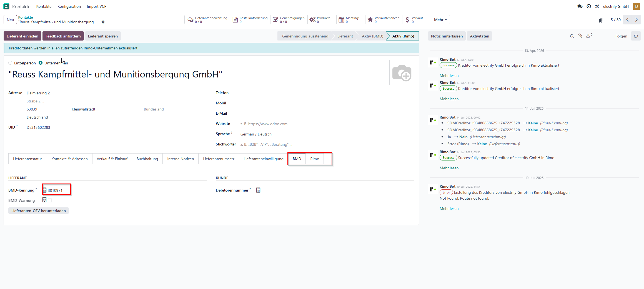Switch to the Verkauf & Einkauf tab
This screenshot has width=644, height=289.
coord(112,159)
